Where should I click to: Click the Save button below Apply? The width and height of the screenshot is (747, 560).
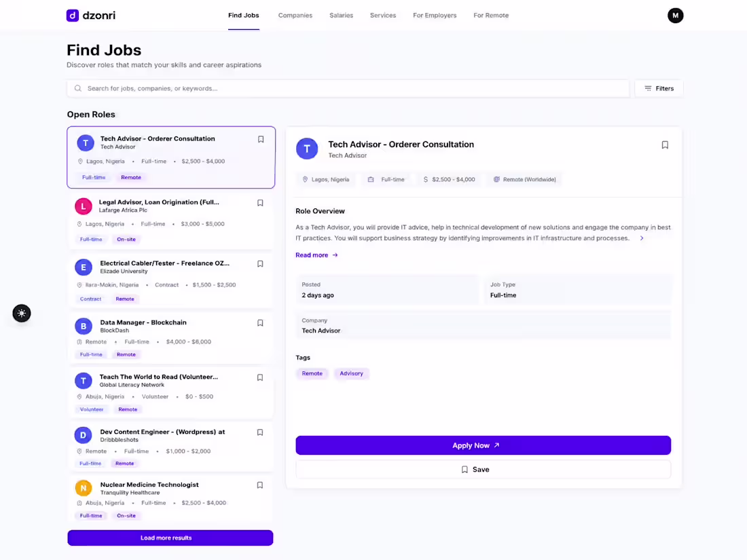click(x=483, y=470)
